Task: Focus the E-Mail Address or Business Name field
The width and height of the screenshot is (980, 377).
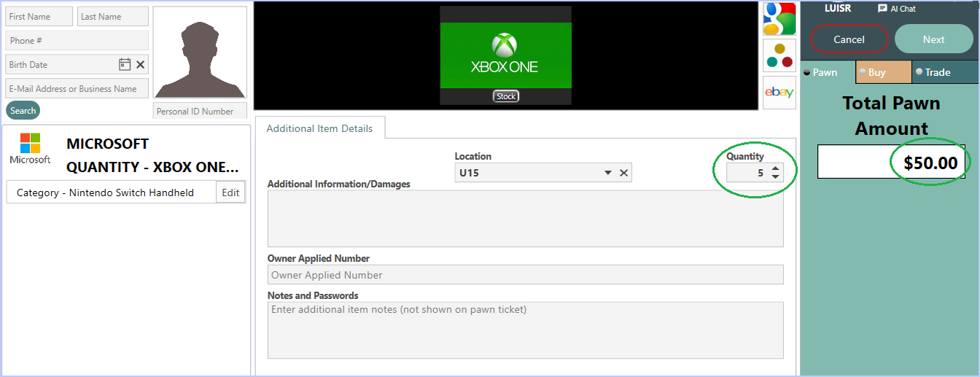Action: click(77, 88)
